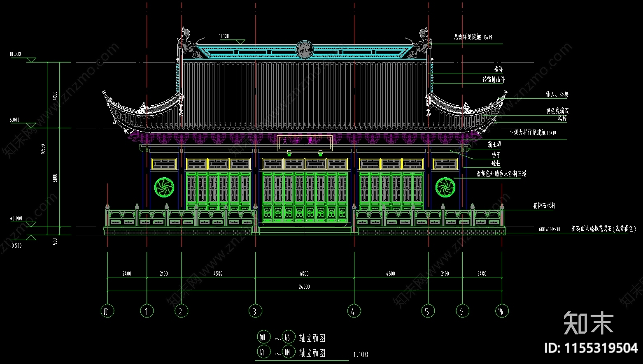Click the left round green window ornament
643x364 pixels.
pyautogui.click(x=164, y=188)
